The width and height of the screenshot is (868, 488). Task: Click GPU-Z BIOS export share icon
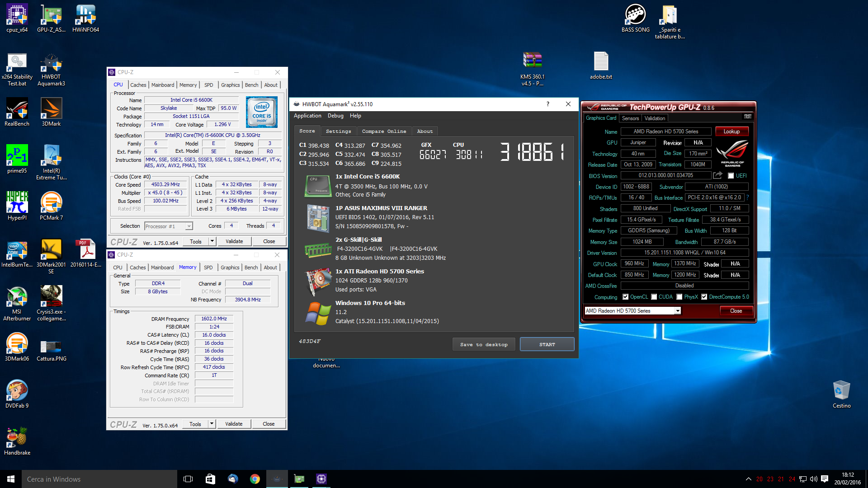[717, 175]
